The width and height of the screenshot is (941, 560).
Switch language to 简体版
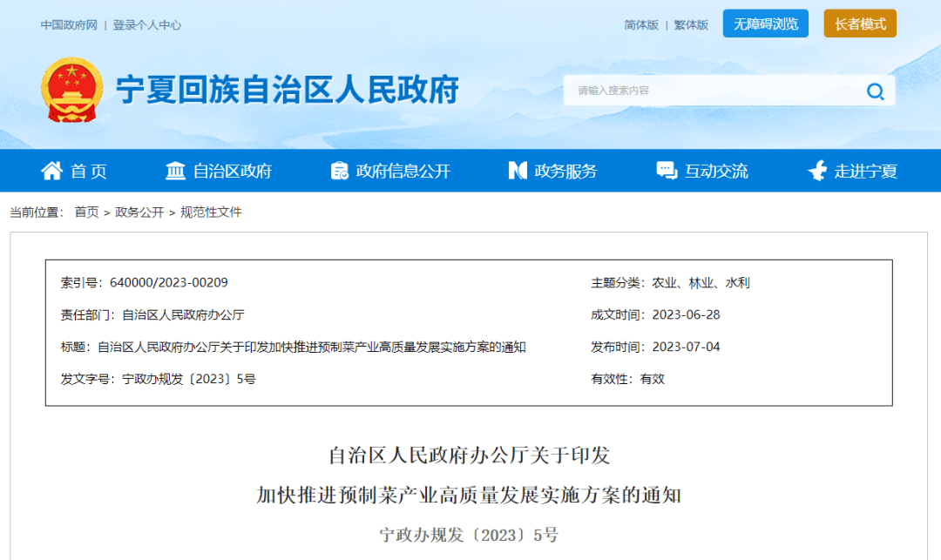tap(641, 25)
